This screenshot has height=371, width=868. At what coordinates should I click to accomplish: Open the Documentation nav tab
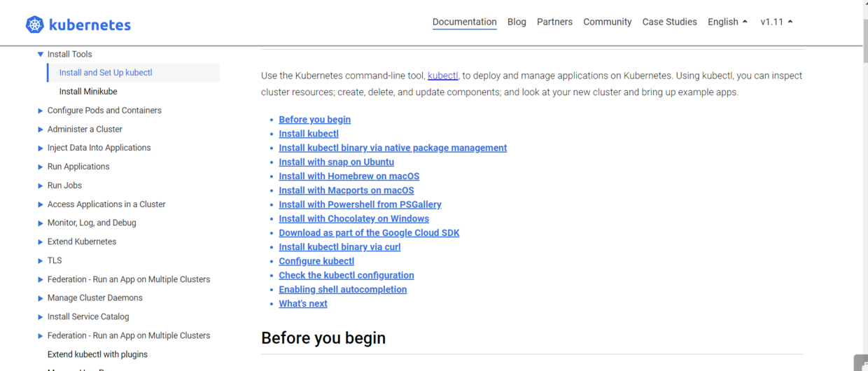465,22
